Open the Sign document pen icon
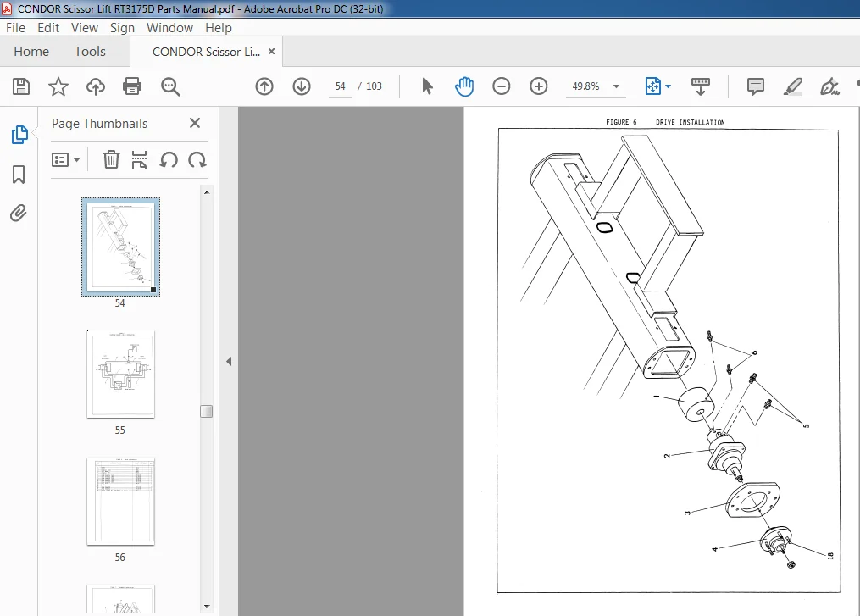 [829, 86]
